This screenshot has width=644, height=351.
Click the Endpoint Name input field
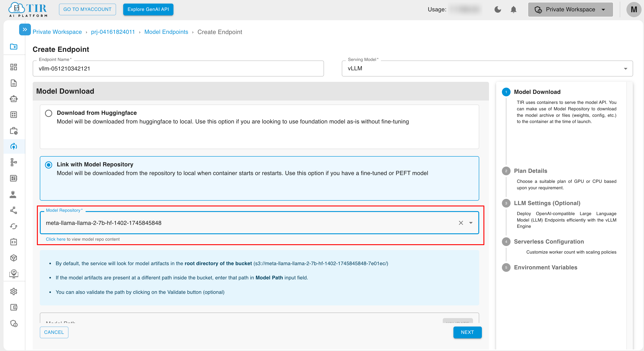pyautogui.click(x=178, y=69)
